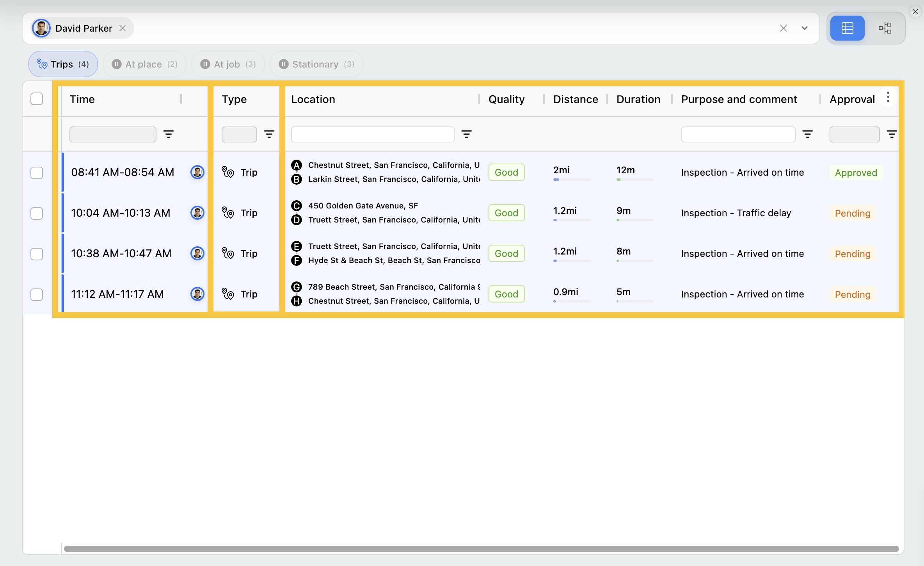This screenshot has height=566, width=924.
Task: Open the three-dot column options menu
Action: coord(888,97)
